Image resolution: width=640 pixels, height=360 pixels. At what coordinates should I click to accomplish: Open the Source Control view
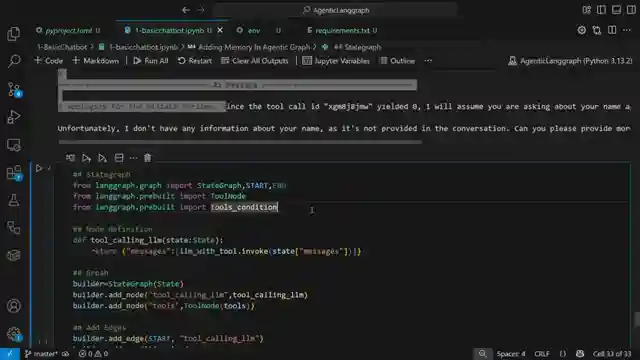click(13, 89)
